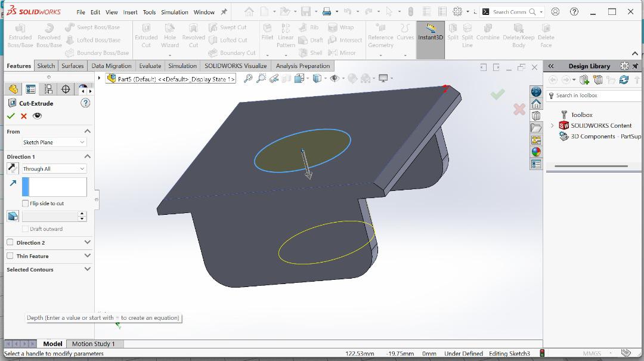Open the Through All end condition dropdown
Image resolution: width=644 pixels, height=361 pixels.
54,169
